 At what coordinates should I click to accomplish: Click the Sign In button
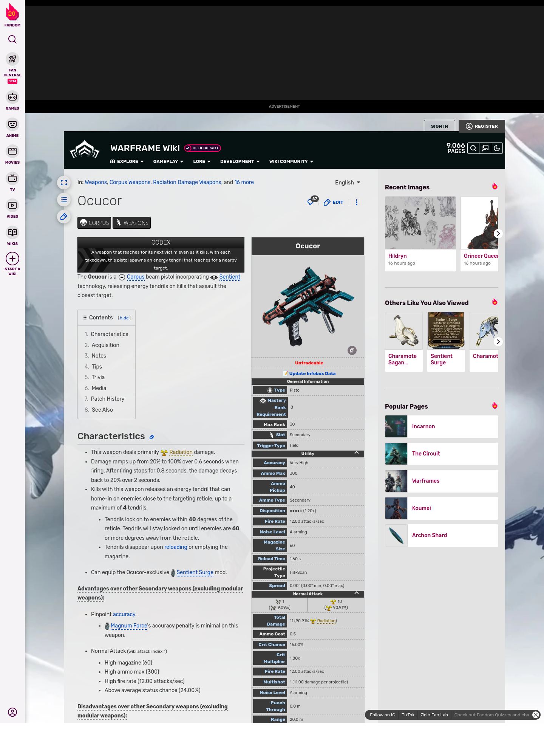[x=439, y=126]
